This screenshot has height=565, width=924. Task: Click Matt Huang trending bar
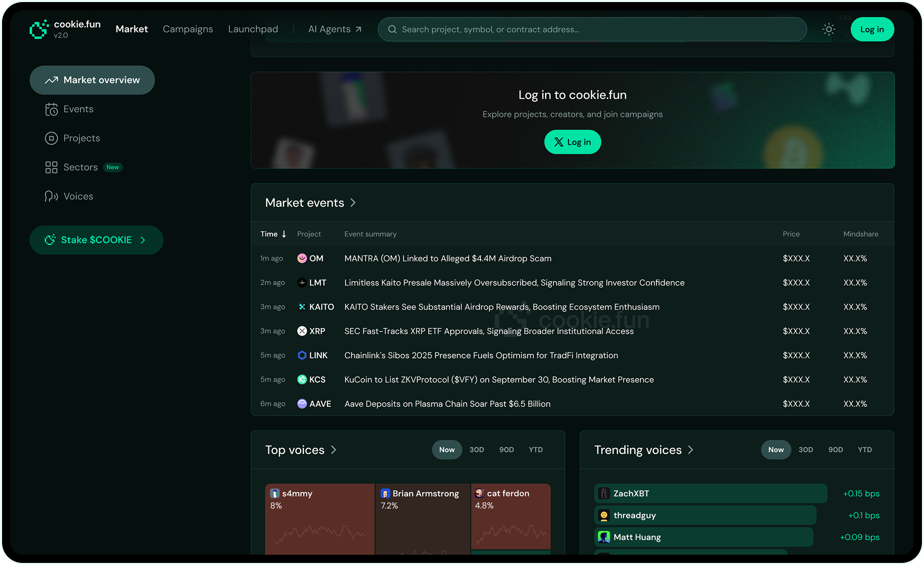click(704, 537)
